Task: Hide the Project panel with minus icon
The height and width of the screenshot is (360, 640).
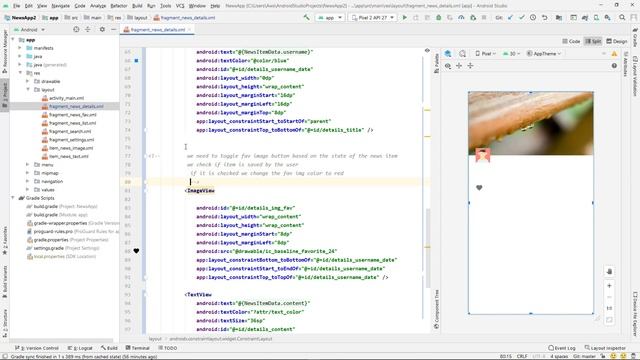Action: tap(113, 29)
